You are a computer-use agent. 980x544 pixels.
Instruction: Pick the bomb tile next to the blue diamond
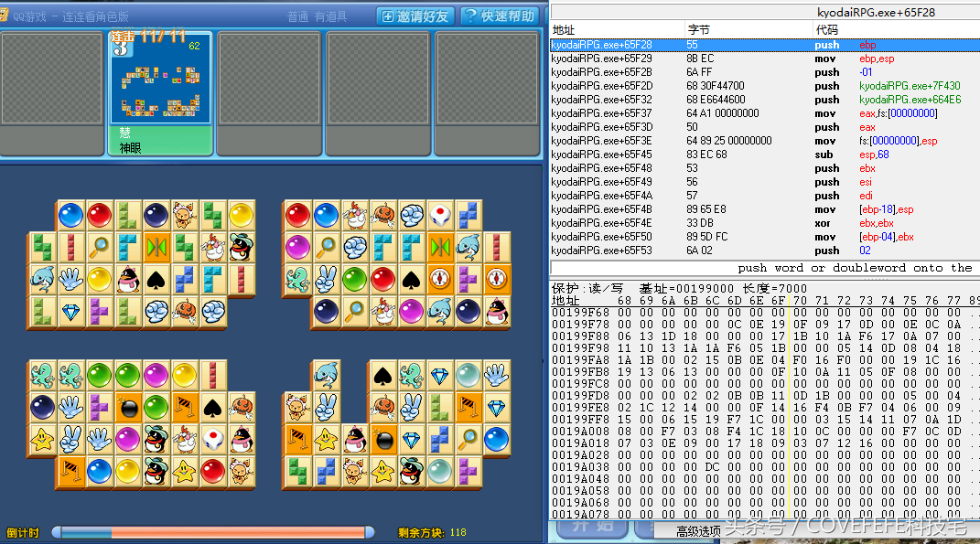point(383,440)
